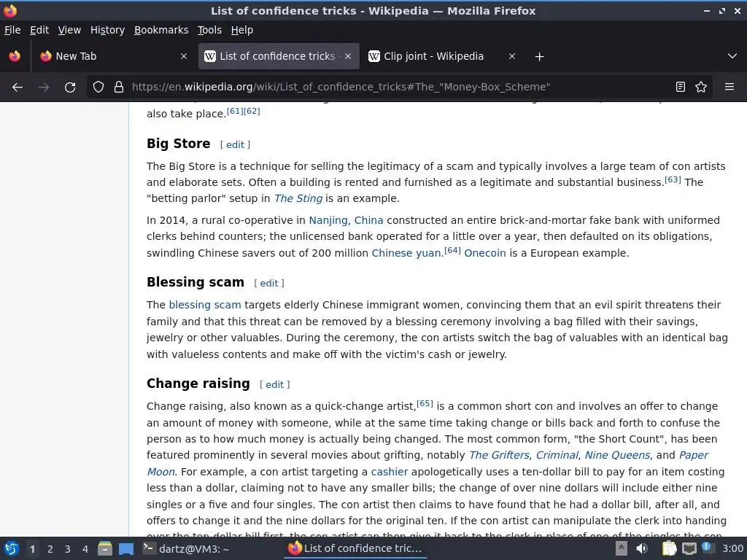The image size is (747, 560).
Task: Open the volume speaker tray icon
Action: coord(642,548)
